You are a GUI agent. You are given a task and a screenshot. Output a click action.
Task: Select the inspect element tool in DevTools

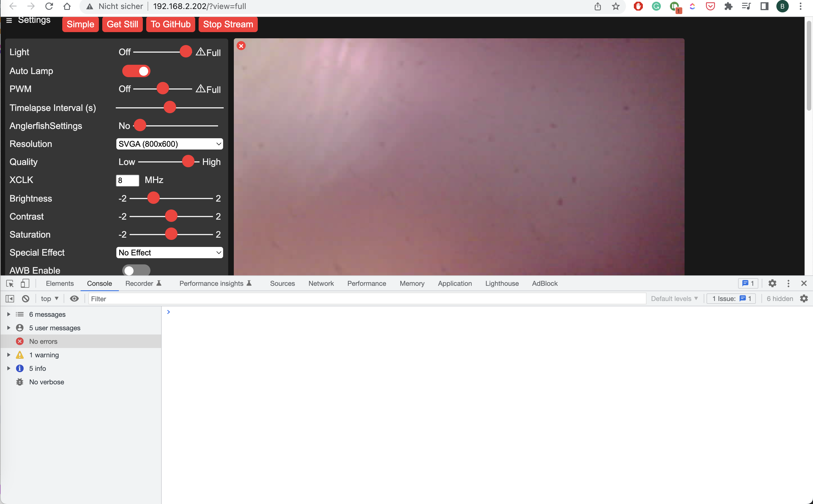point(10,283)
